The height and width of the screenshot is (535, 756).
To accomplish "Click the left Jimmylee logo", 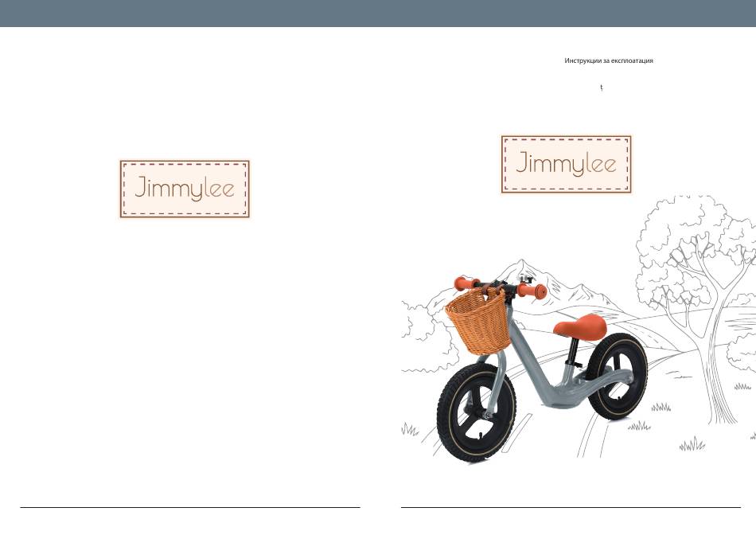I will coord(185,189).
